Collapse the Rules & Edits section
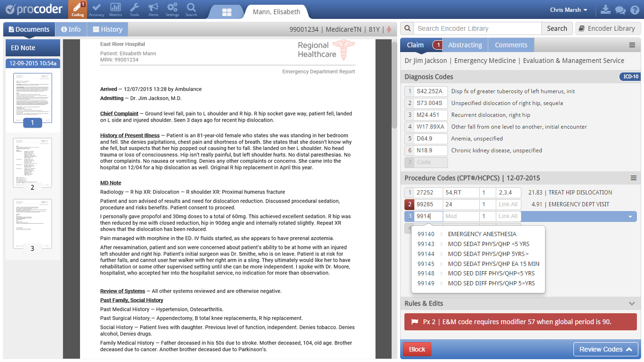This screenshot has width=644, height=362. [x=631, y=304]
